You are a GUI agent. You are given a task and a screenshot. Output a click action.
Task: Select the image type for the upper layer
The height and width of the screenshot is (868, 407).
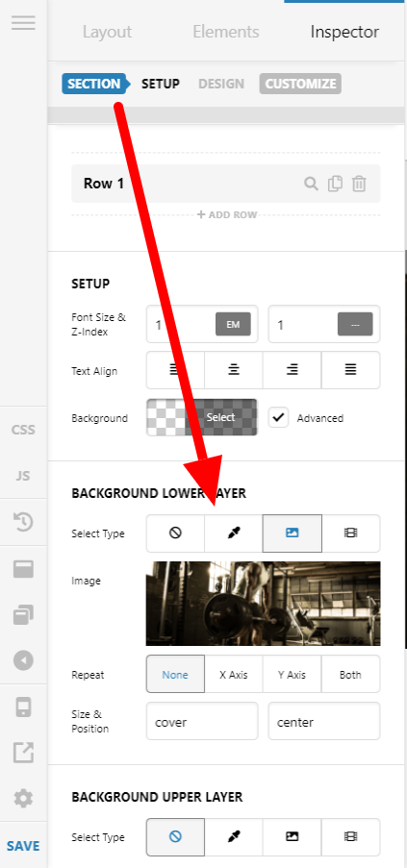point(292,837)
